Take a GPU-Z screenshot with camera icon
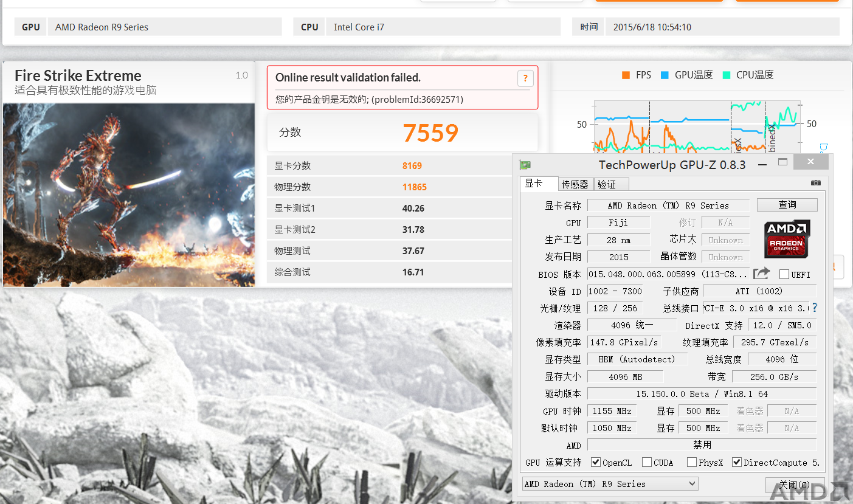Image resolution: width=853 pixels, height=504 pixels. pyautogui.click(x=815, y=183)
